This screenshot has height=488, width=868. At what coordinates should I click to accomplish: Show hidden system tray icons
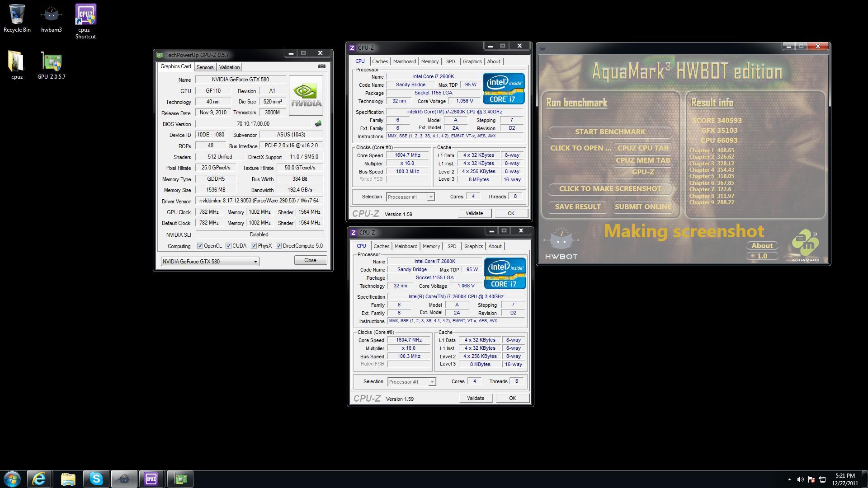click(x=789, y=479)
